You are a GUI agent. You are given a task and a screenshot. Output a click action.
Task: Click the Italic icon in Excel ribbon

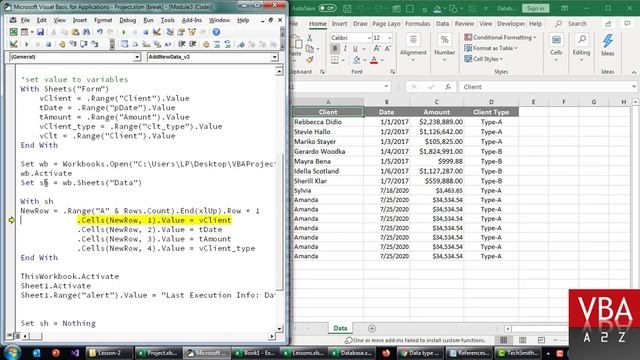tap(345, 49)
